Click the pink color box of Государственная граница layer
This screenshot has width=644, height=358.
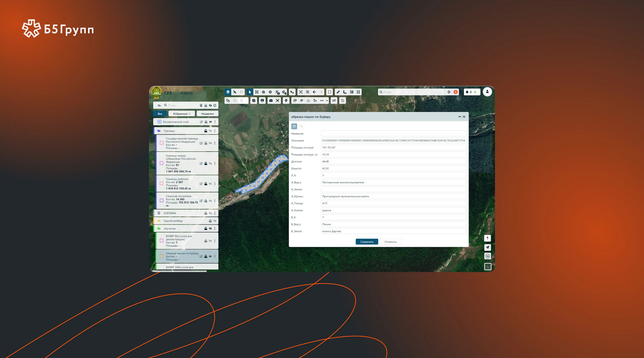pos(162,143)
